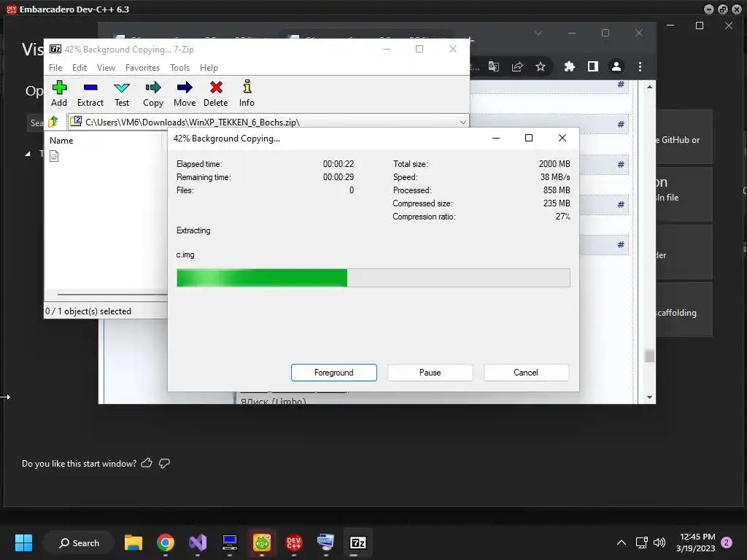
Task: Go up one folder level in 7-Zip
Action: (53, 122)
